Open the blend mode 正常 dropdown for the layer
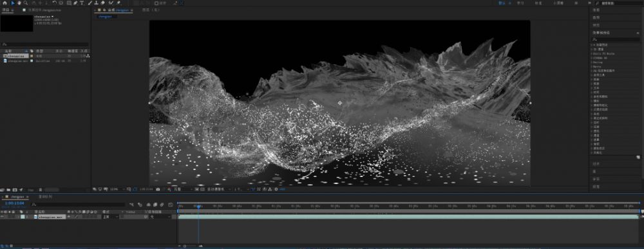Image resolution: width=644 pixels, height=249 pixels. click(111, 216)
